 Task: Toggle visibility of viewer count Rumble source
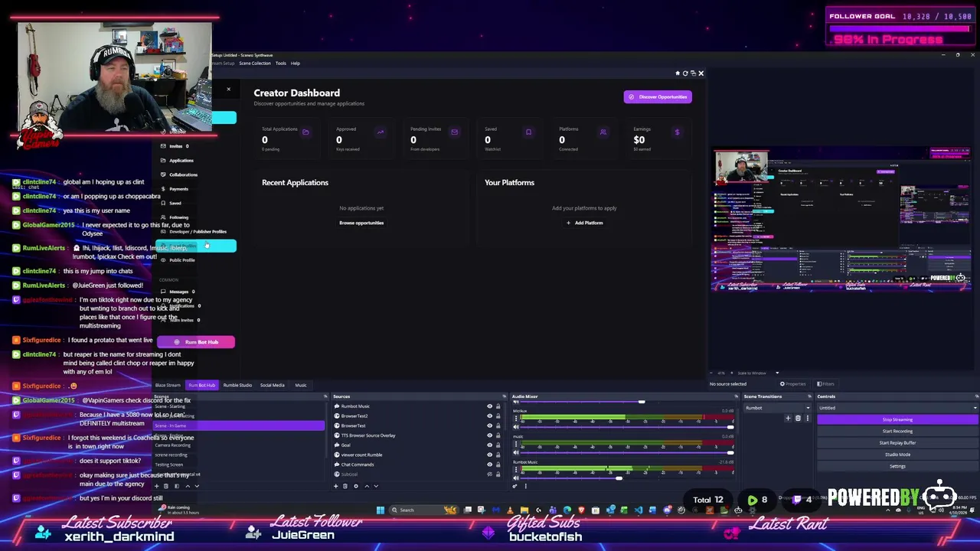pyautogui.click(x=490, y=455)
